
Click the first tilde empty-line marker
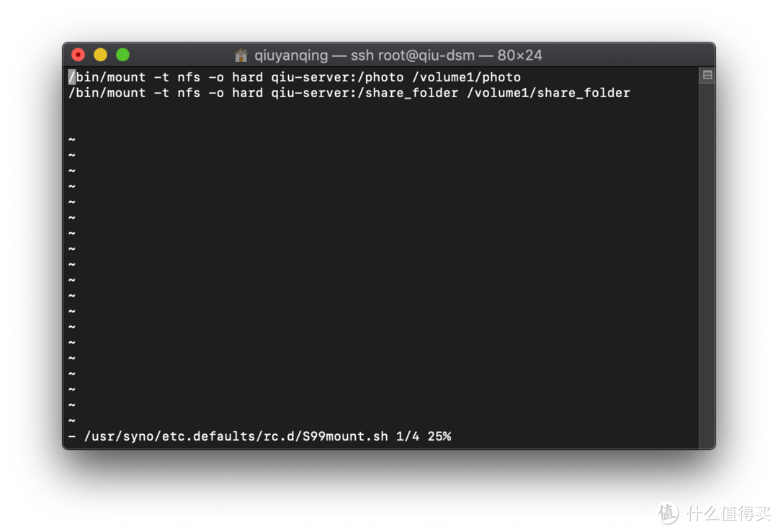[x=72, y=140]
